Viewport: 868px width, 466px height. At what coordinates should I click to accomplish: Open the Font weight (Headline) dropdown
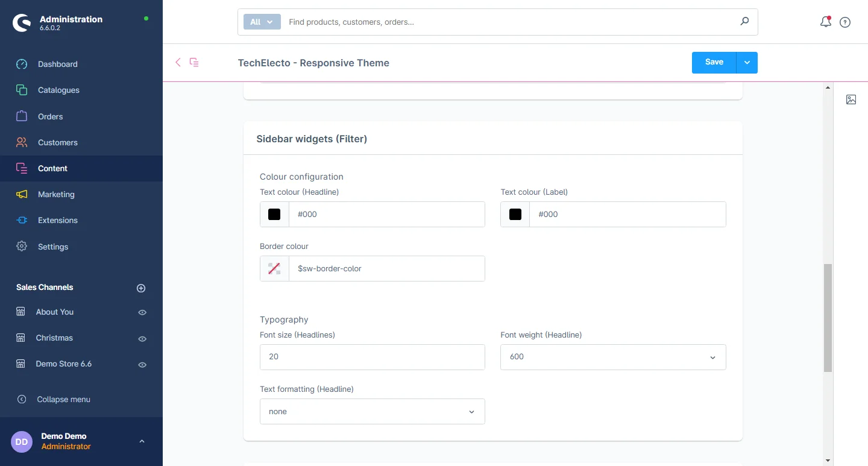click(x=613, y=357)
